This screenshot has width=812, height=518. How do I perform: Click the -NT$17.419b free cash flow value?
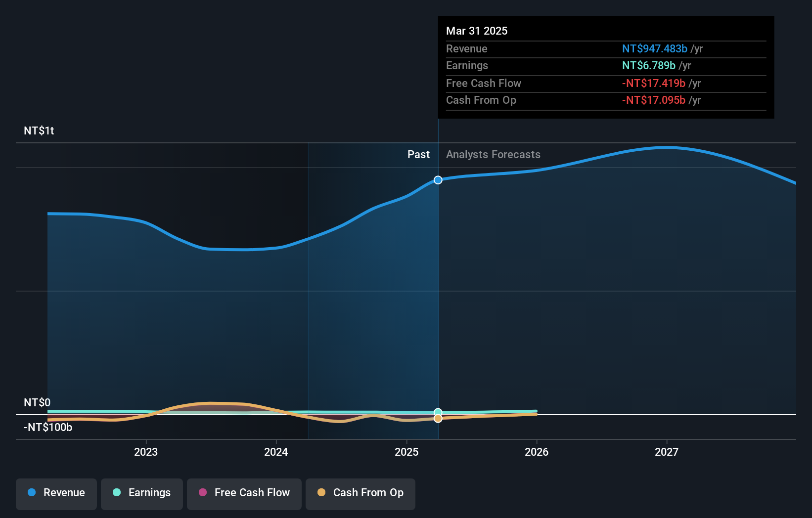point(654,83)
